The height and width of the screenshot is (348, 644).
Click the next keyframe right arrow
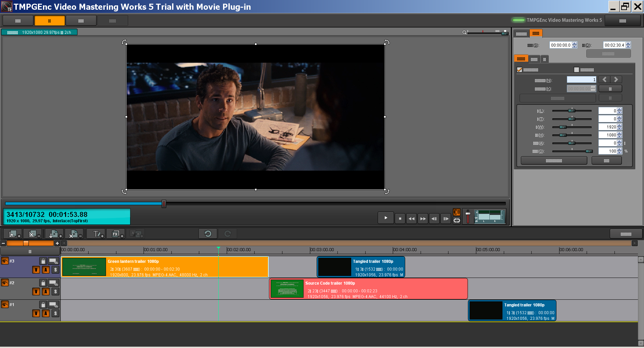coord(616,79)
